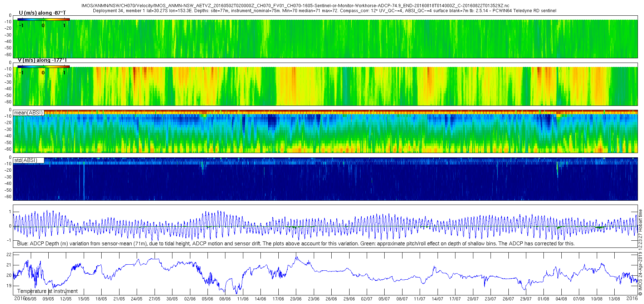Click the '12/05' date tick label
Viewport: 644px width, 304px height.
pos(66,299)
